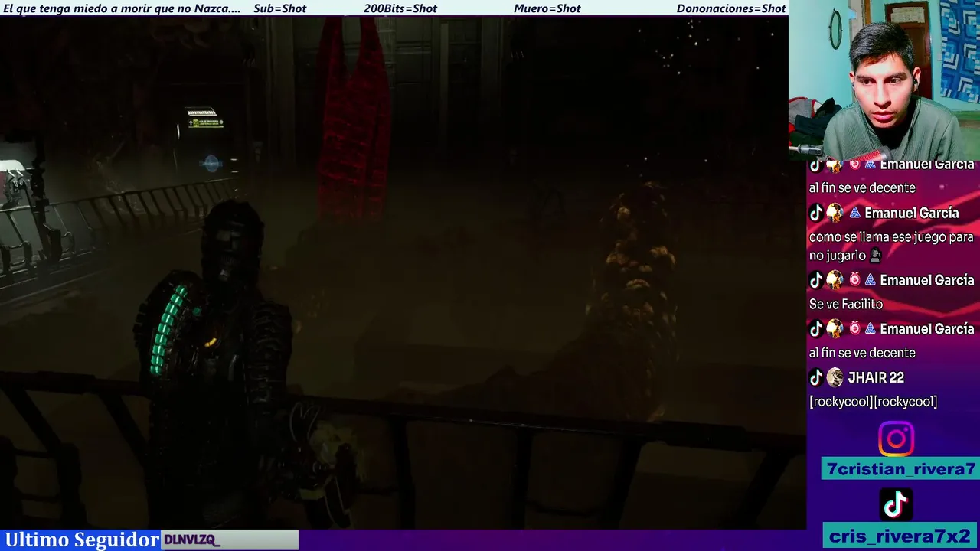The width and height of the screenshot is (980, 551).
Task: Click TikTok icon on the 'Se ve Facilito' sender row
Action: click(816, 280)
